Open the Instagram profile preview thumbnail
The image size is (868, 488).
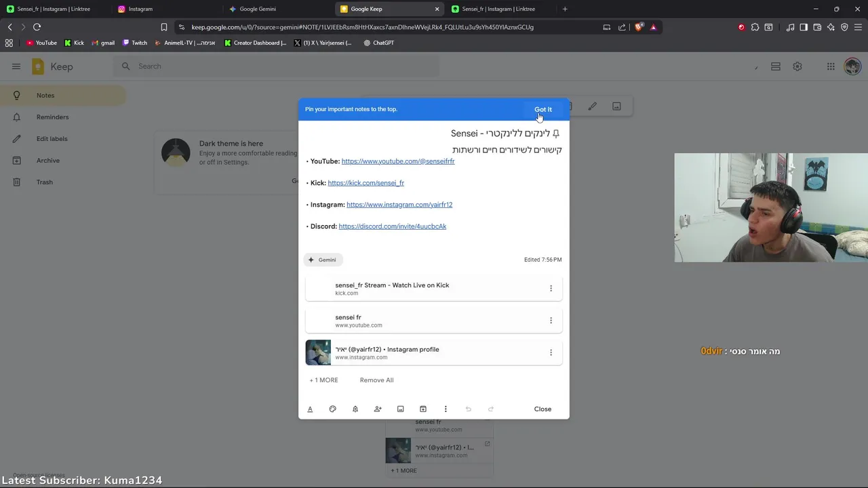click(318, 352)
